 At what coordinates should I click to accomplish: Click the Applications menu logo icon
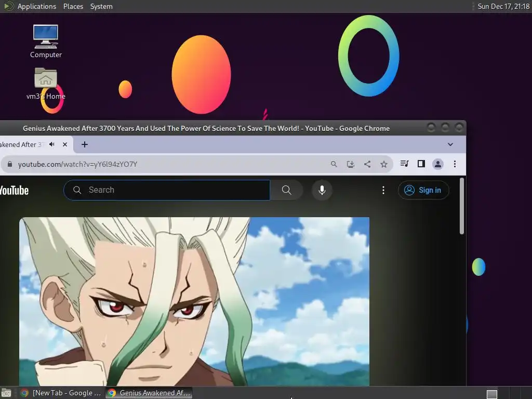(x=8, y=6)
